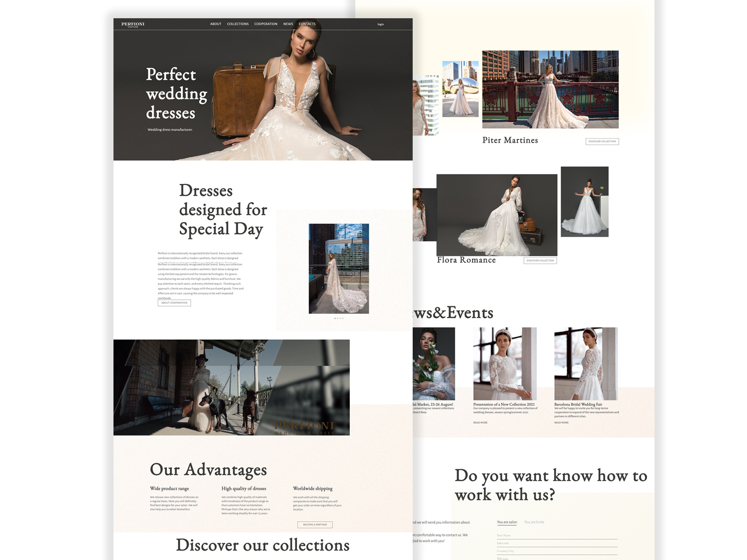Click the login link
Viewport: 747px width, 560px height.
[381, 24]
